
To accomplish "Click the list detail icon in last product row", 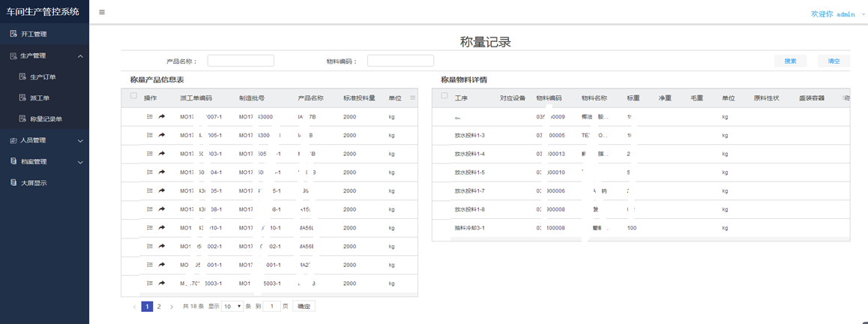I will pyautogui.click(x=150, y=283).
